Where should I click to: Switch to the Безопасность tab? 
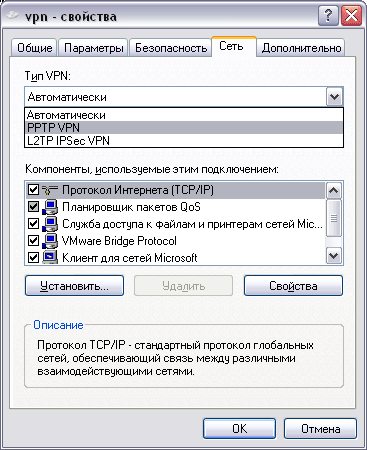pyautogui.click(x=171, y=48)
